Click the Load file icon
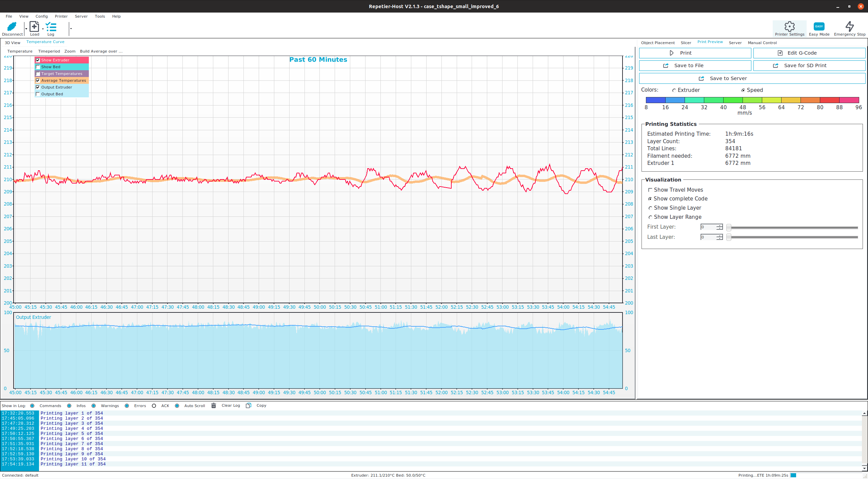This screenshot has width=868, height=479. click(x=34, y=26)
